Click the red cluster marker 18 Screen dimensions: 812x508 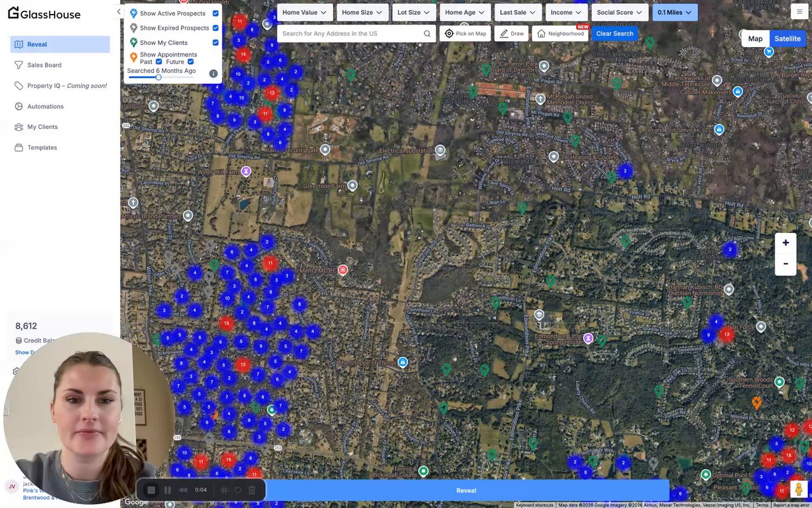(789, 455)
